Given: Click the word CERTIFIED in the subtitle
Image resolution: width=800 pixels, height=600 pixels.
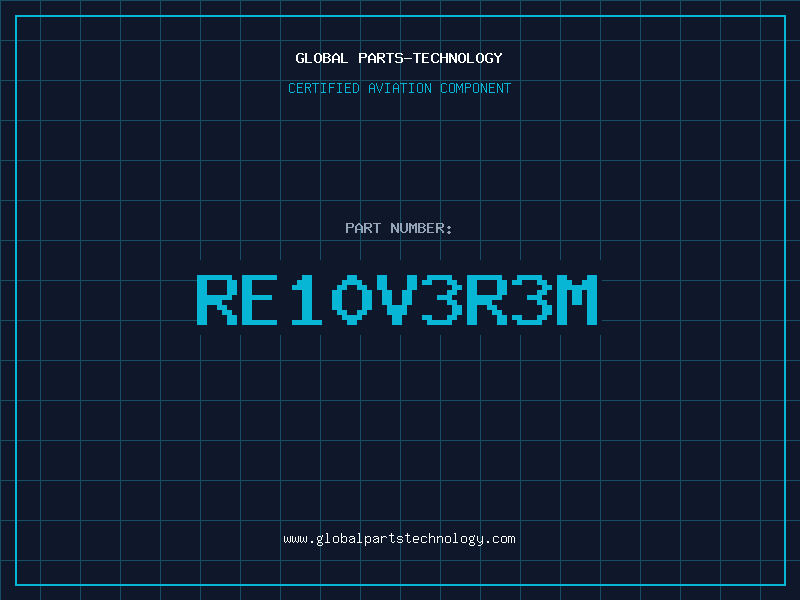Looking at the screenshot, I should [322, 88].
